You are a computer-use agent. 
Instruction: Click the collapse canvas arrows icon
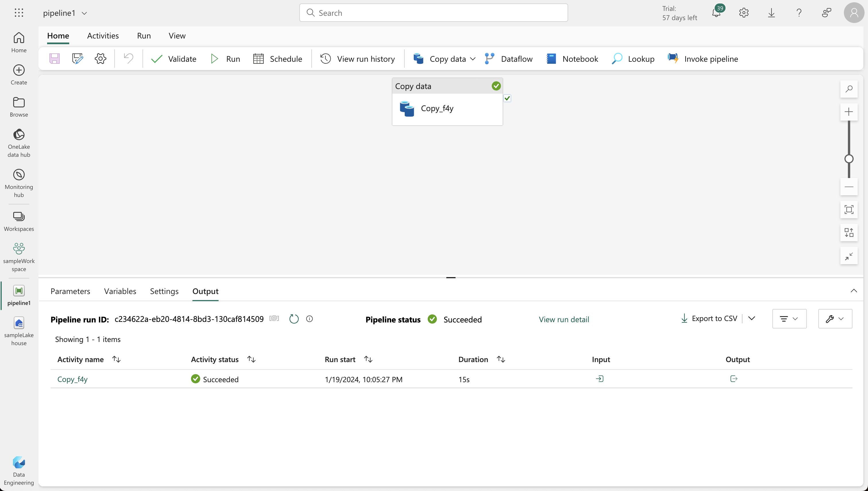point(849,256)
